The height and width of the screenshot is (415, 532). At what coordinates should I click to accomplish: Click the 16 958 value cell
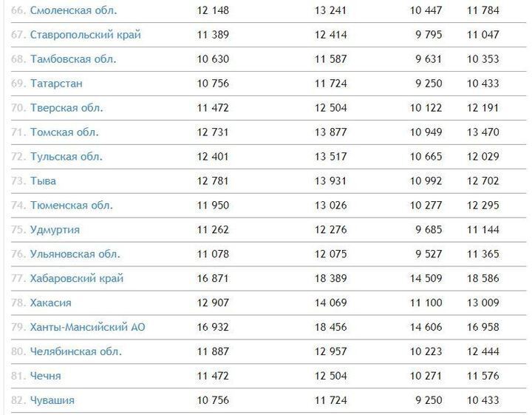tap(482, 328)
